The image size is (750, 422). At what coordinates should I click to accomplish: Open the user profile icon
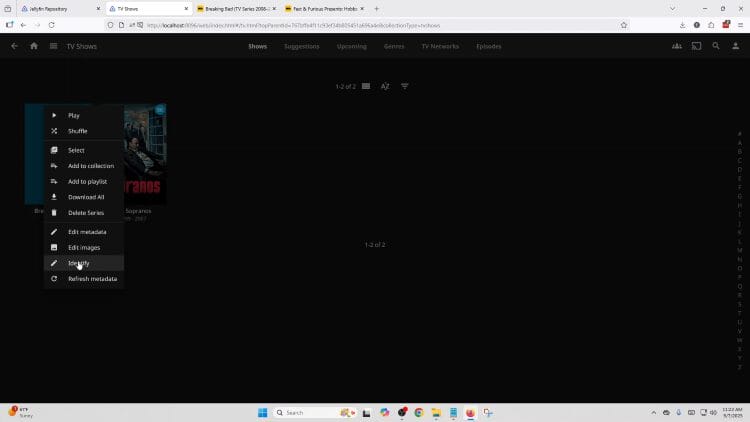click(735, 46)
